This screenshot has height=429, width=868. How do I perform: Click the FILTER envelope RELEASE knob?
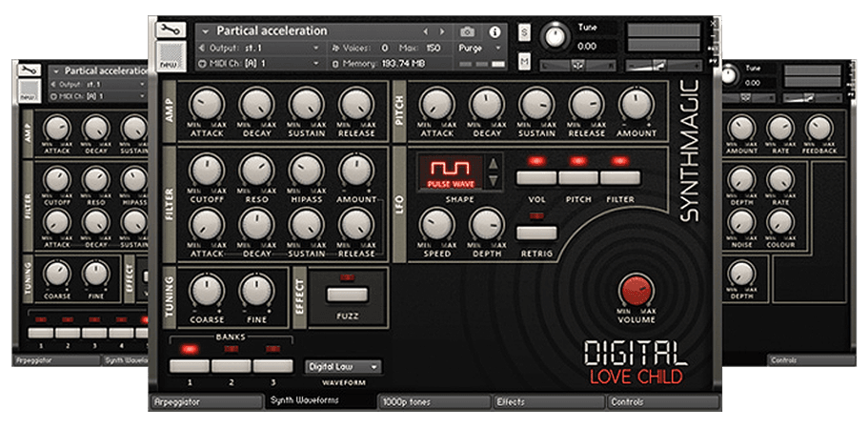(357, 224)
